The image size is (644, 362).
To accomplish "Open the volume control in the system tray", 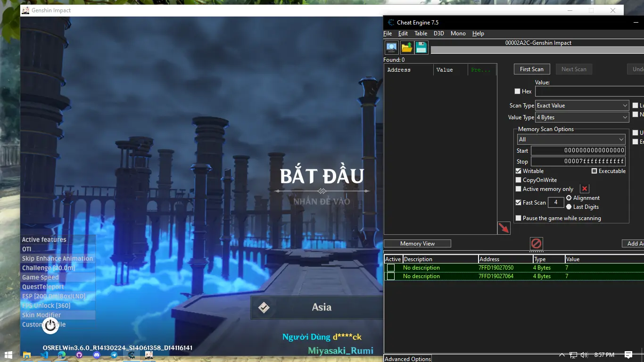I will click(585, 355).
